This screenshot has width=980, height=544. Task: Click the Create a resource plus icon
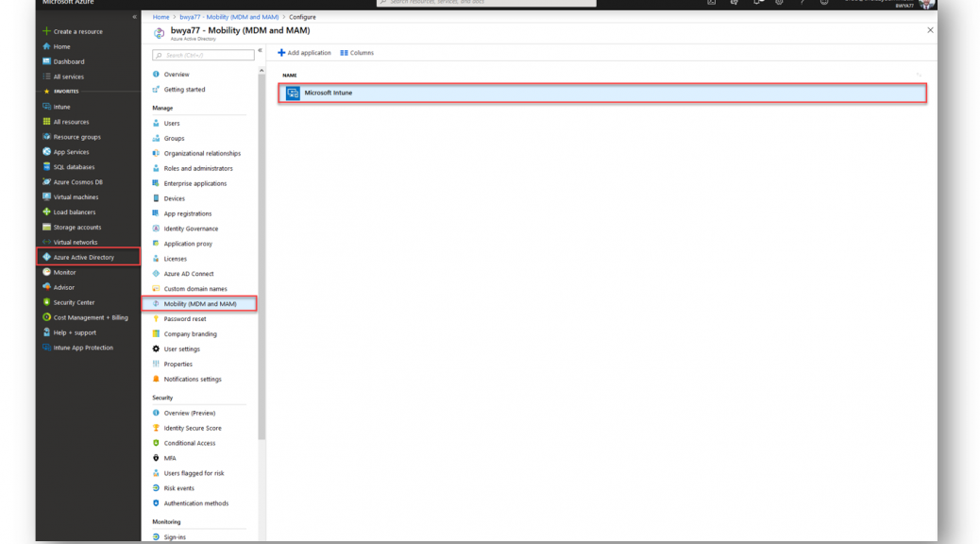pyautogui.click(x=46, y=31)
